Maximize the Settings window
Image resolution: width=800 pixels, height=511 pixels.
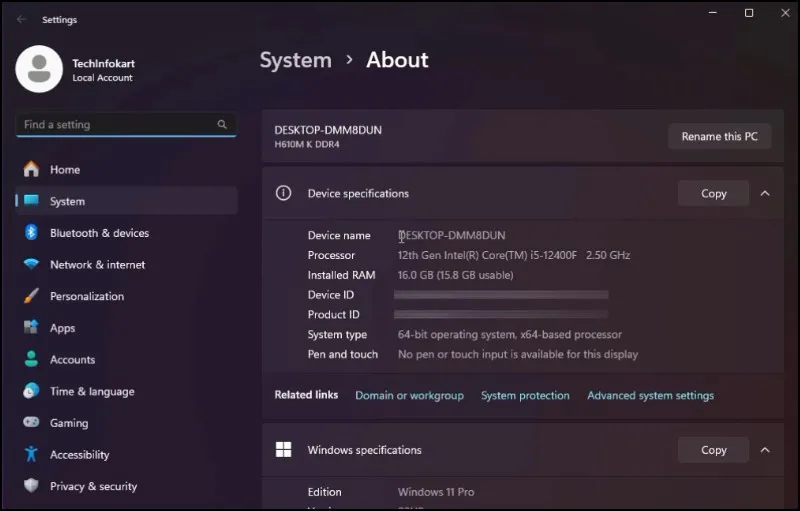point(749,13)
